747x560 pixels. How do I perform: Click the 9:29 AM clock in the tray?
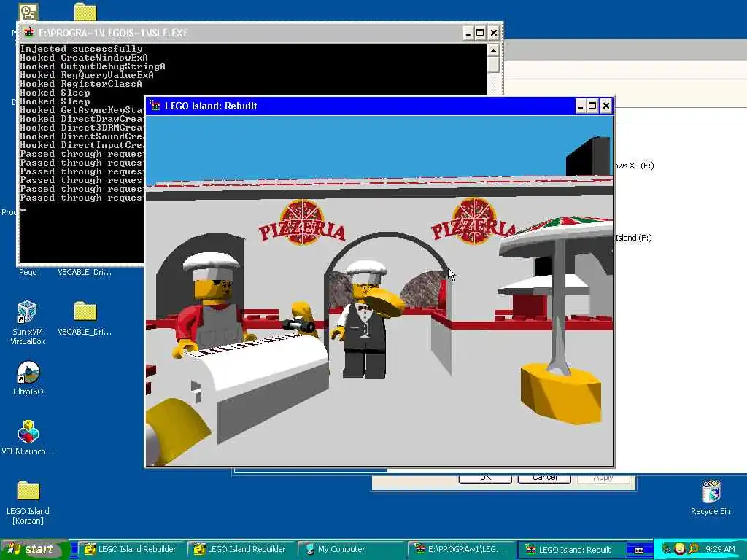(720, 549)
